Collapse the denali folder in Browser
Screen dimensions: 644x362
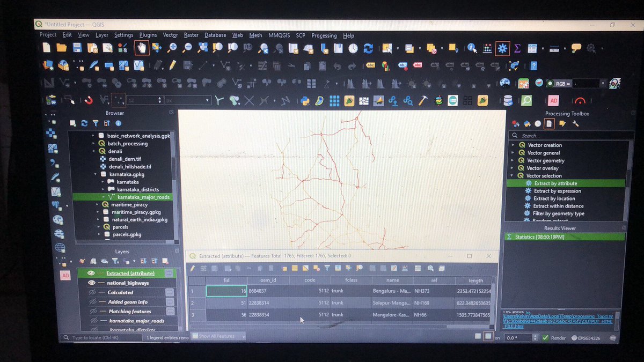93,151
